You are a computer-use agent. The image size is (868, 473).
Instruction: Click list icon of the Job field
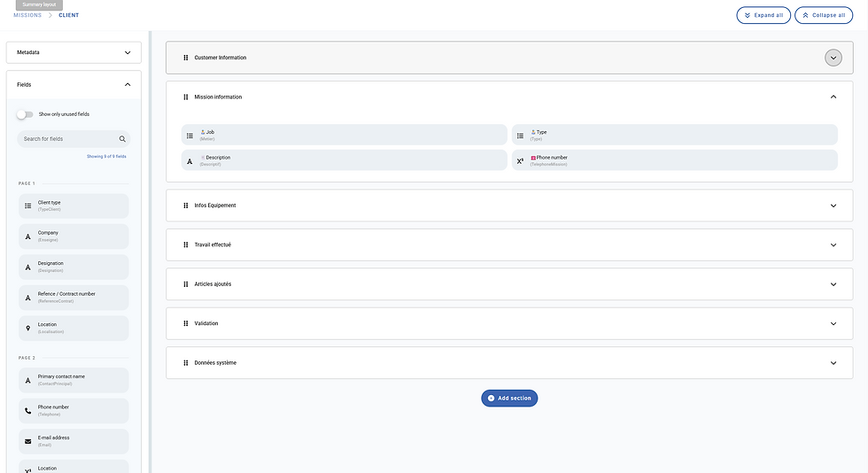190,136
